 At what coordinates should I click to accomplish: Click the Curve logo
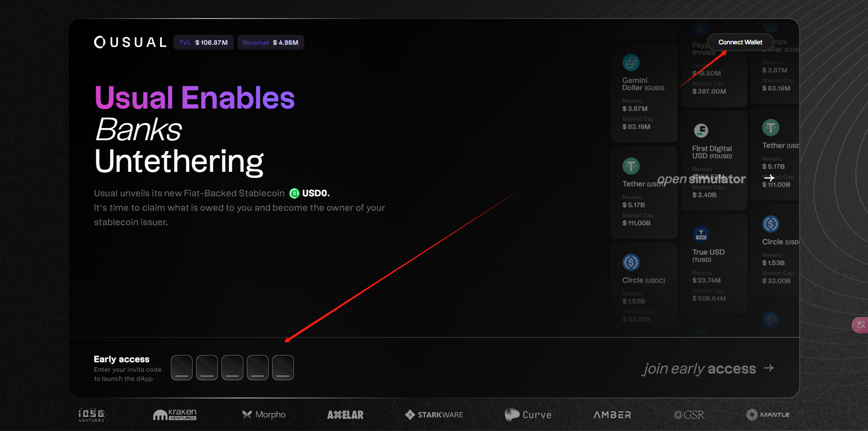point(528,415)
